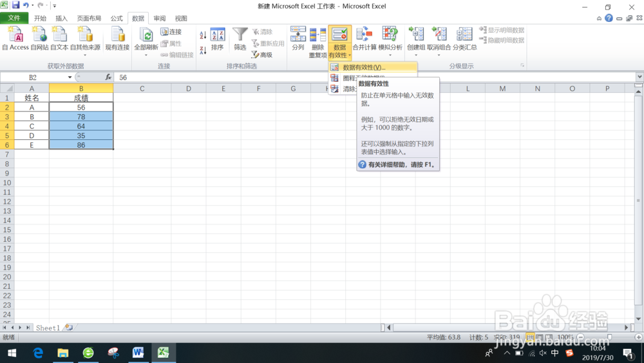
Task: Click the Insert Function fx button
Action: point(108,77)
